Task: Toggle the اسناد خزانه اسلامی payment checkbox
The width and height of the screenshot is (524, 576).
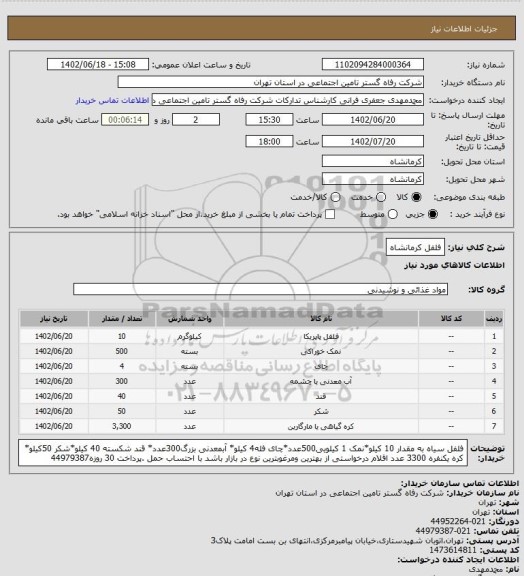Action: [x=330, y=215]
